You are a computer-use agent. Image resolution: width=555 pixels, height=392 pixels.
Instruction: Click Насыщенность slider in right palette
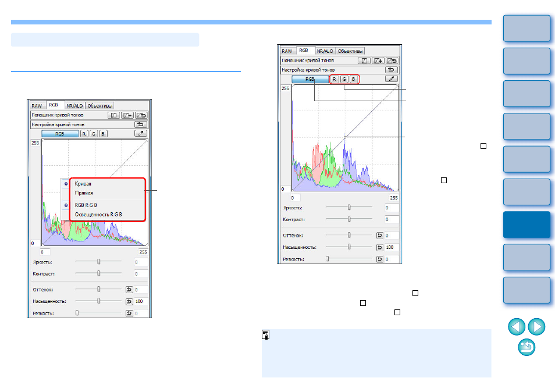pos(349,247)
